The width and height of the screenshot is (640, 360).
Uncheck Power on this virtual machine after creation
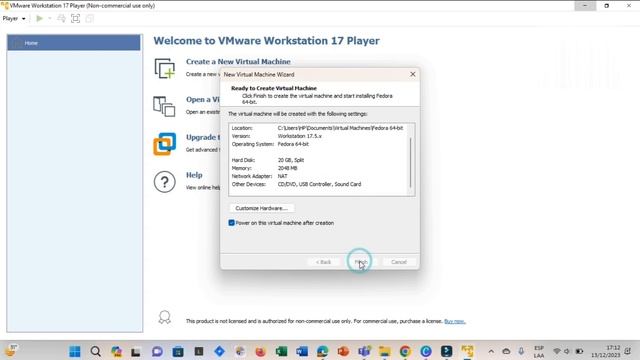pos(231,223)
